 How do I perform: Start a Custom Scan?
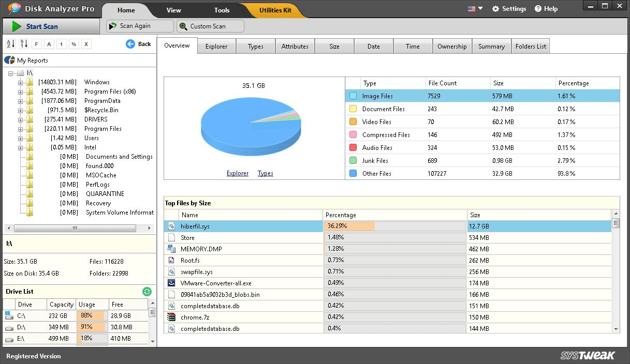coord(210,26)
